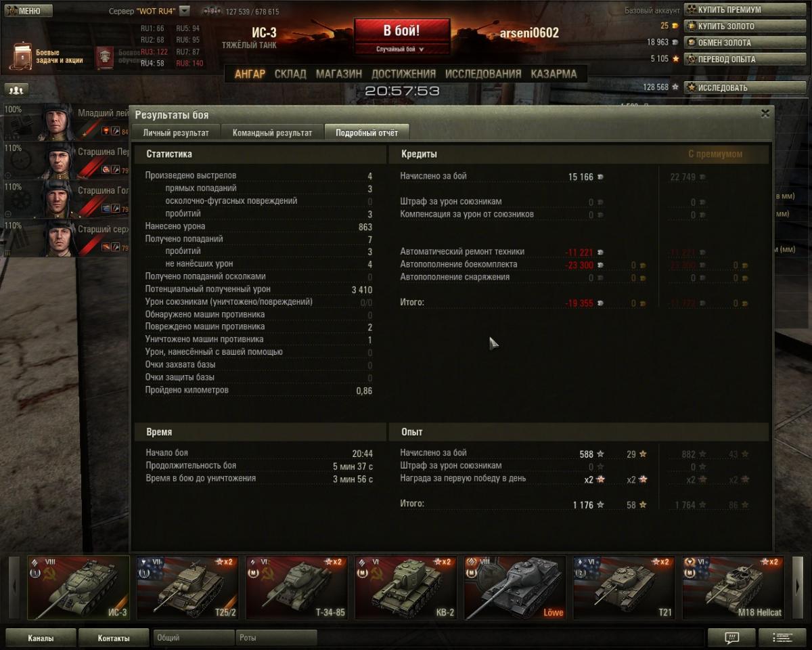
Task: Select Младший лейтенант crew portrait
Action: click(58, 122)
